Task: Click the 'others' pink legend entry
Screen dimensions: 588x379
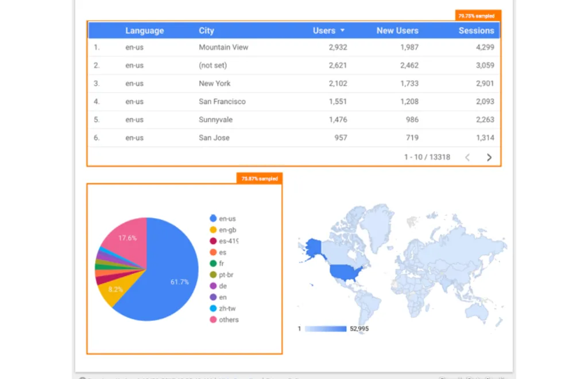Action: pos(228,320)
